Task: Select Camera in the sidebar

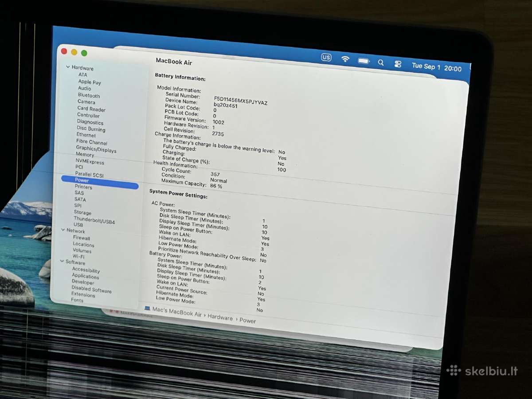Action: (x=86, y=102)
